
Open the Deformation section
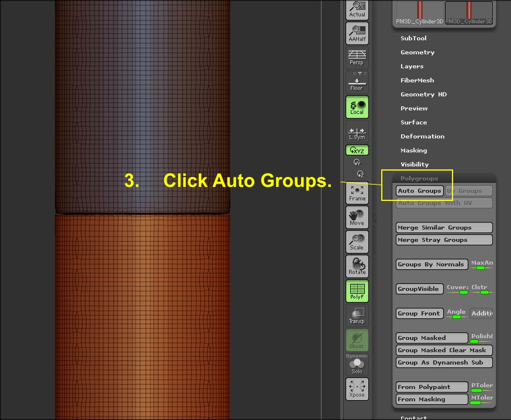pos(422,136)
